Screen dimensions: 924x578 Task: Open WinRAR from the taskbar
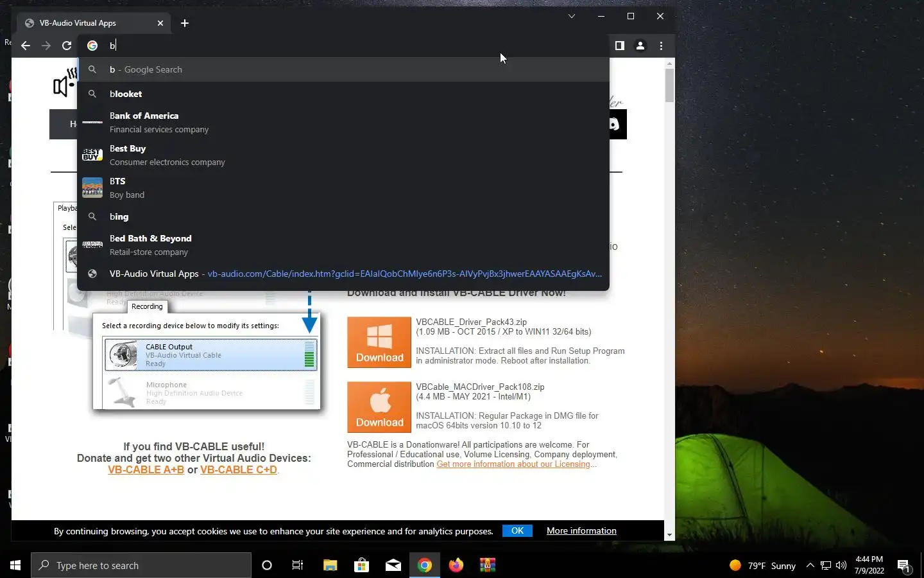click(x=488, y=565)
